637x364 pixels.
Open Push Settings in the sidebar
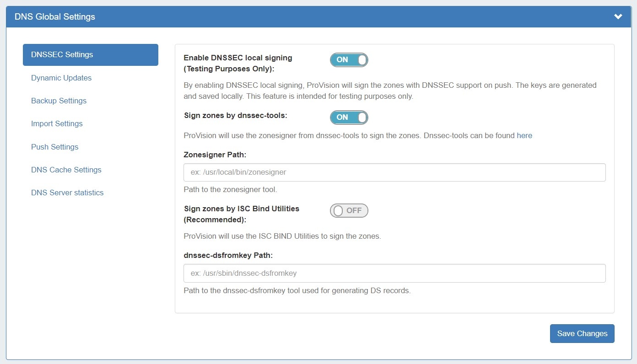tap(54, 147)
